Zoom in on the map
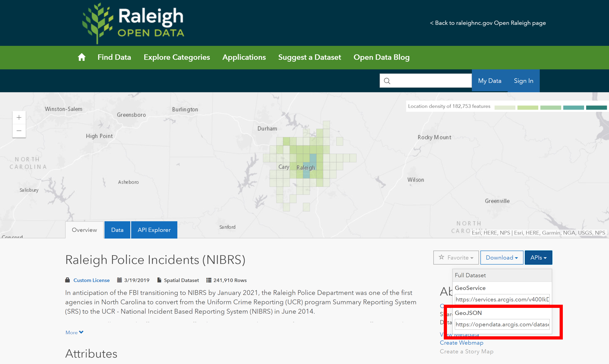This screenshot has width=609, height=364. click(x=19, y=118)
